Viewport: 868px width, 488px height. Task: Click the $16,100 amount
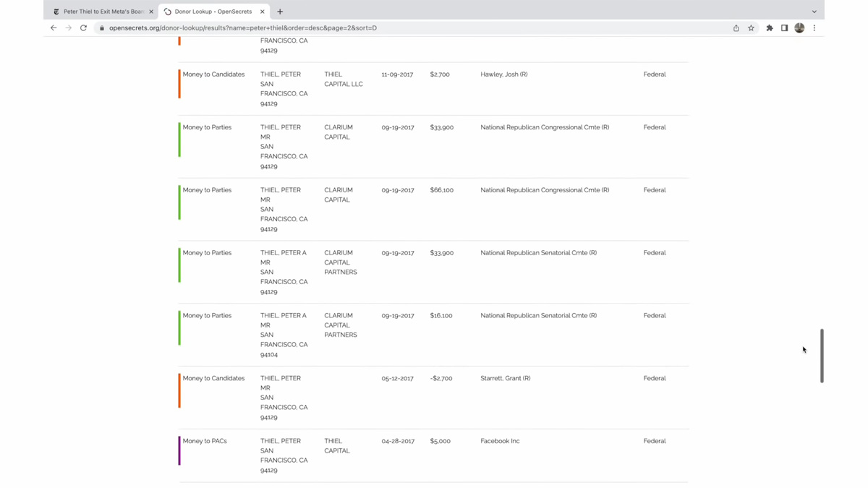tap(441, 316)
